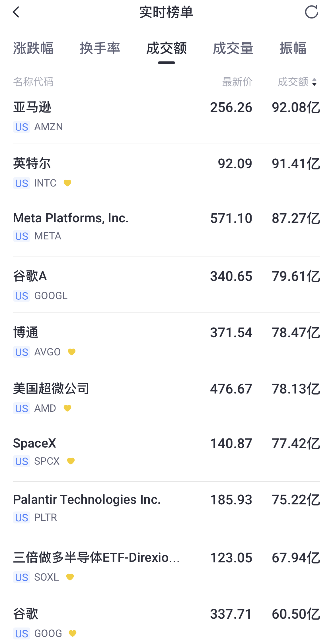Open the 谷歌A GOOGL row

[166, 285]
